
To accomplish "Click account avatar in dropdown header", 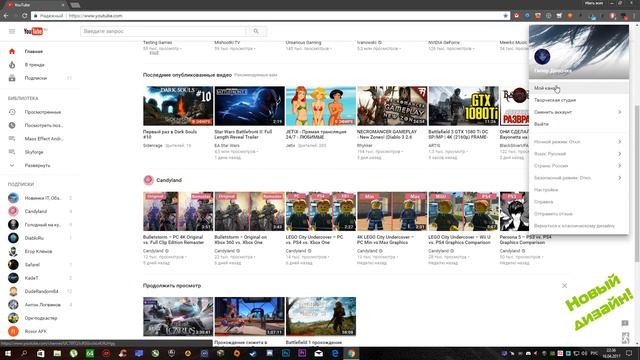I will pos(542,57).
